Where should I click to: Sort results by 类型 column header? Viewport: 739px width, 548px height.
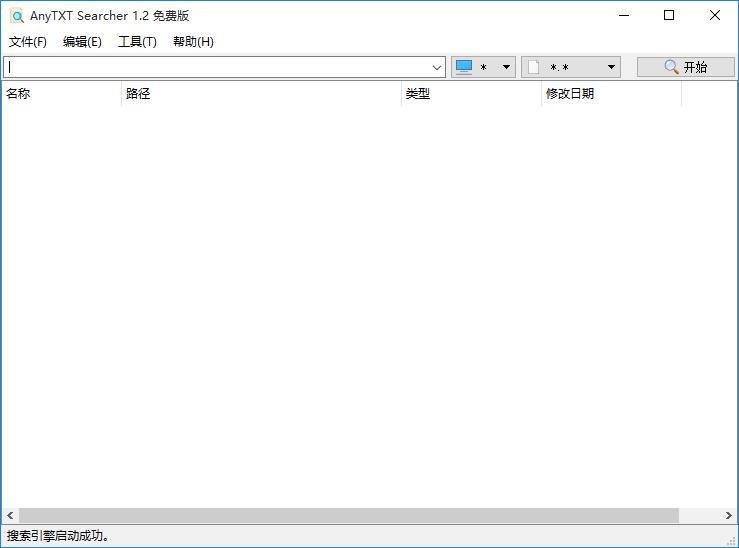click(471, 93)
